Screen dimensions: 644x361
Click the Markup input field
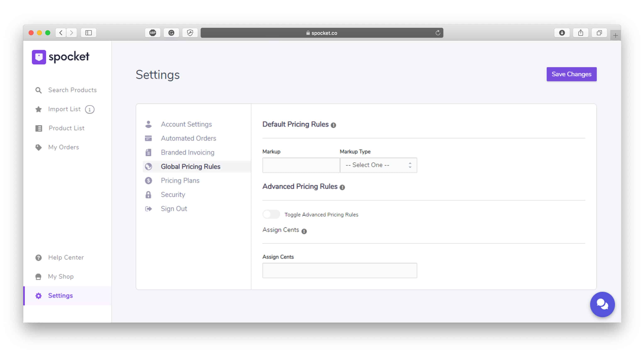point(301,165)
